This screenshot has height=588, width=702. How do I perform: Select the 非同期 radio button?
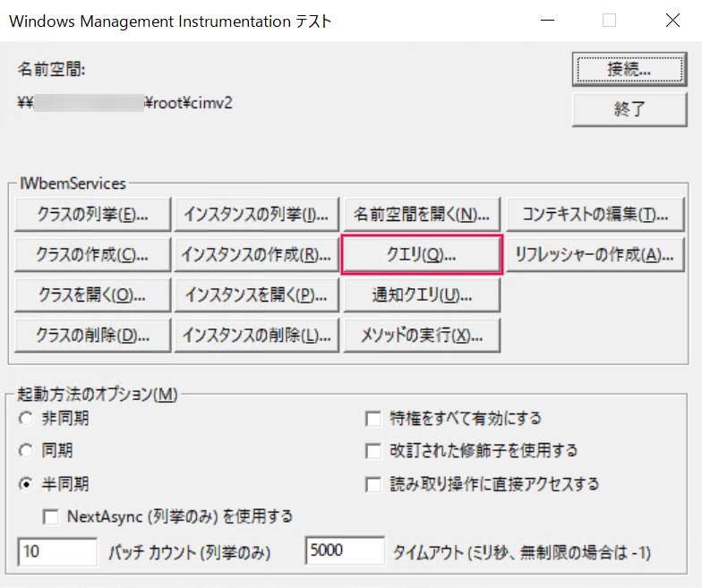click(x=26, y=418)
